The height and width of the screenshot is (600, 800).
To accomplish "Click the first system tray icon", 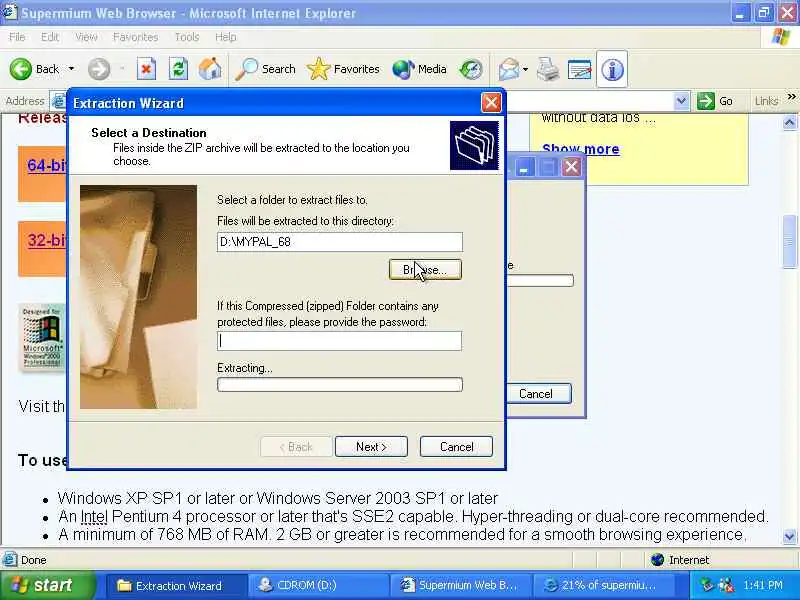I will click(x=707, y=585).
